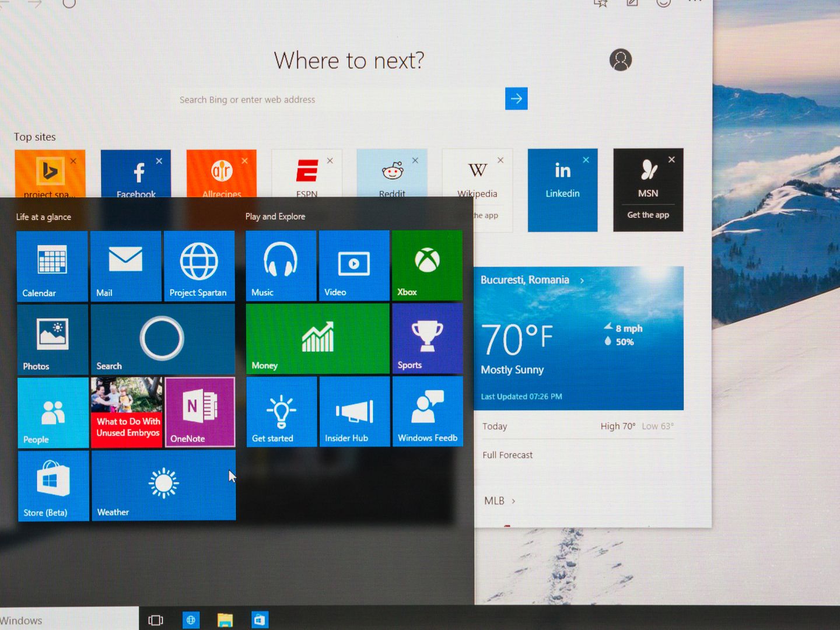Remove the Wikipedia tile with its X
This screenshot has width=840, height=630.
coord(501,160)
